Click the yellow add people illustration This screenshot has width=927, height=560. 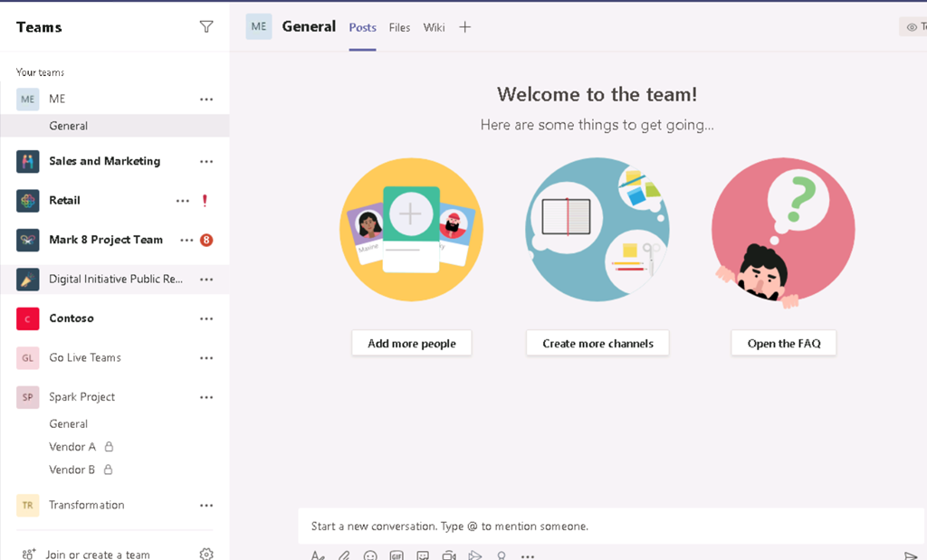[x=412, y=229]
